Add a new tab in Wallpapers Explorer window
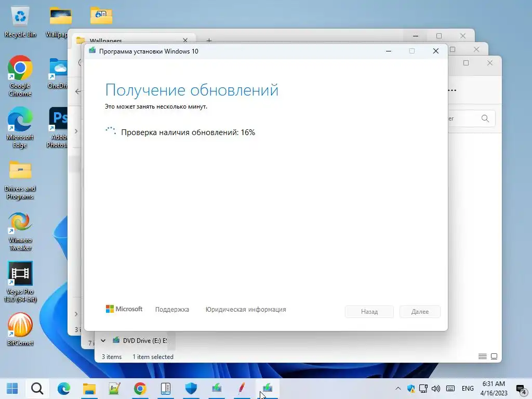The image size is (532, 399). [209, 41]
